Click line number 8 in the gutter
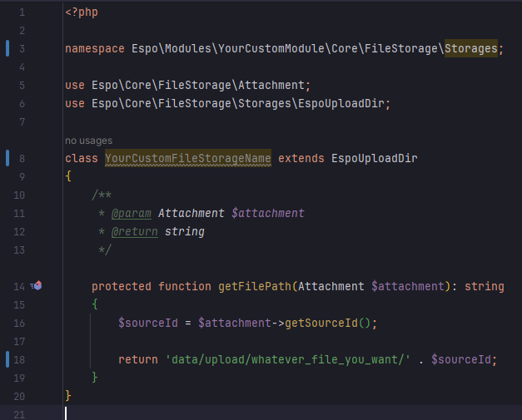The height and width of the screenshot is (420, 522). point(22,158)
